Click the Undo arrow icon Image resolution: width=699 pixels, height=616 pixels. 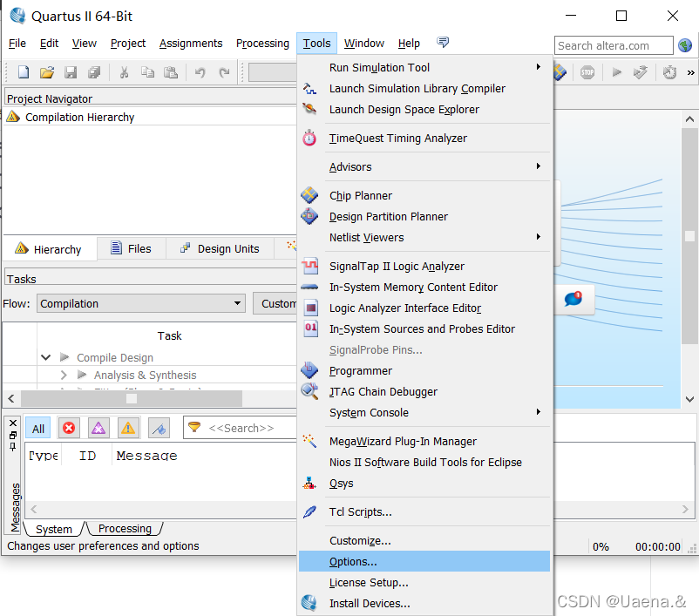click(200, 72)
